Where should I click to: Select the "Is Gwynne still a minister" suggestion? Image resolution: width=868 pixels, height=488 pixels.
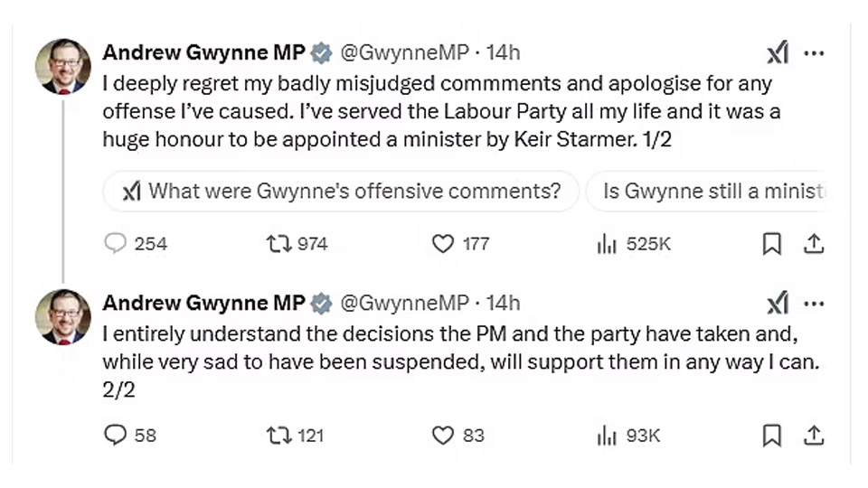712,192
